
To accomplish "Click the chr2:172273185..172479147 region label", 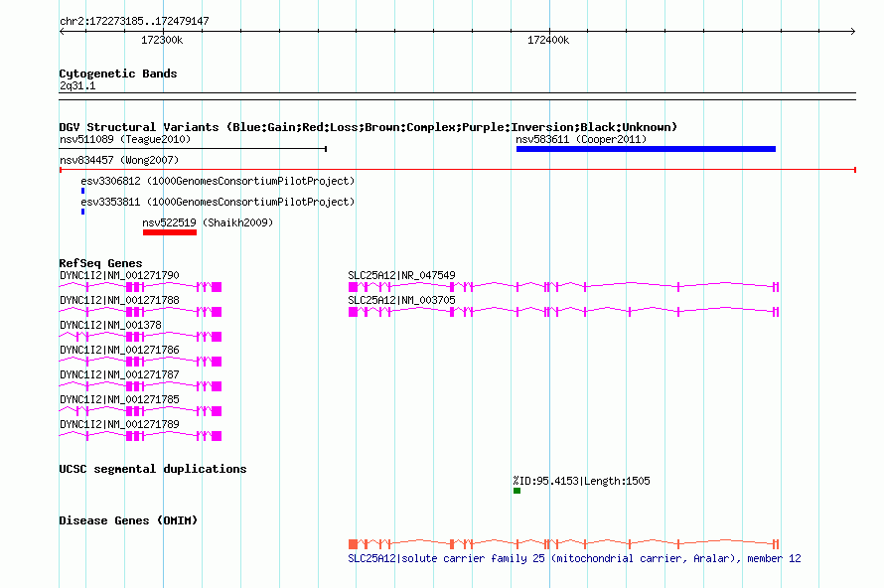I will [134, 22].
